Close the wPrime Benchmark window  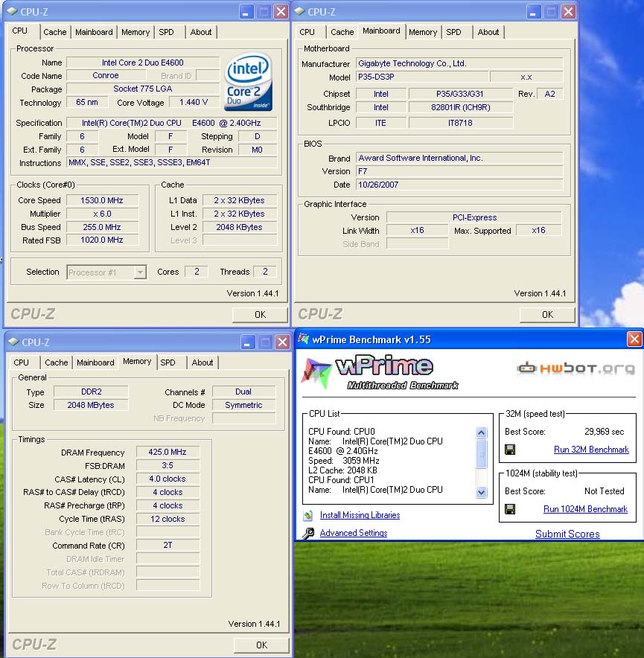[634, 339]
